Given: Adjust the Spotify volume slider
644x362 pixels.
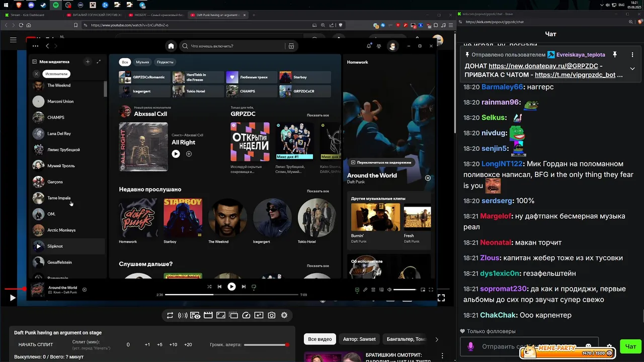Looking at the screenshot, I should 405,290.
